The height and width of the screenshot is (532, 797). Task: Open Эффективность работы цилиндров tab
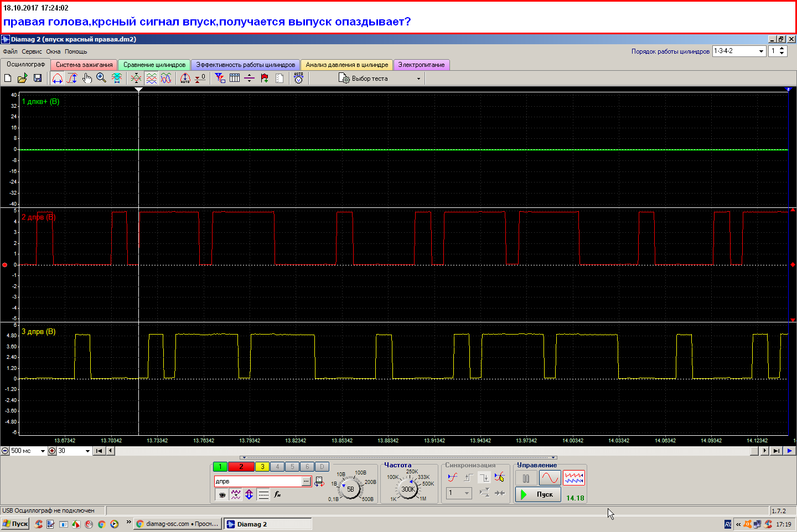pyautogui.click(x=246, y=65)
